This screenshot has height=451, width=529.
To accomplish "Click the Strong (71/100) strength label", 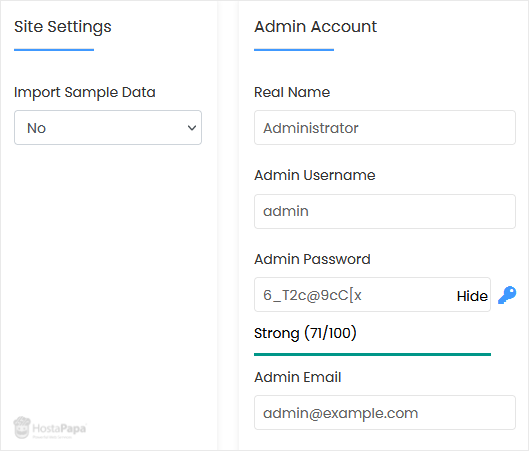I will (x=305, y=333).
